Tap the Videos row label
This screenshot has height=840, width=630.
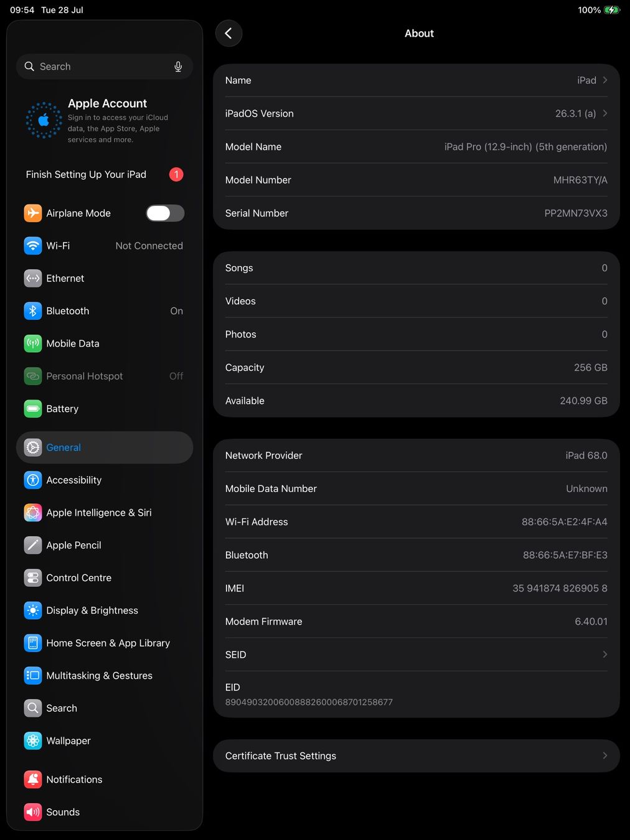pos(240,301)
